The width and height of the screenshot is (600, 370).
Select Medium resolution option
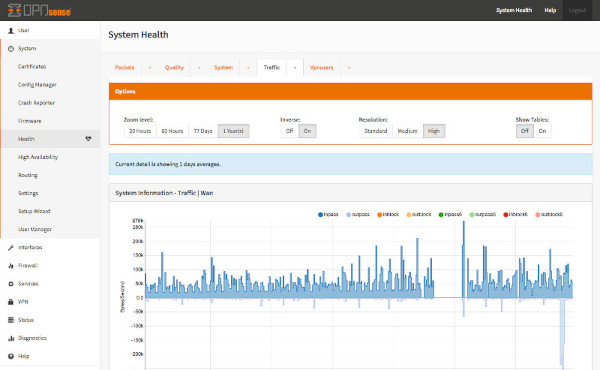(407, 131)
